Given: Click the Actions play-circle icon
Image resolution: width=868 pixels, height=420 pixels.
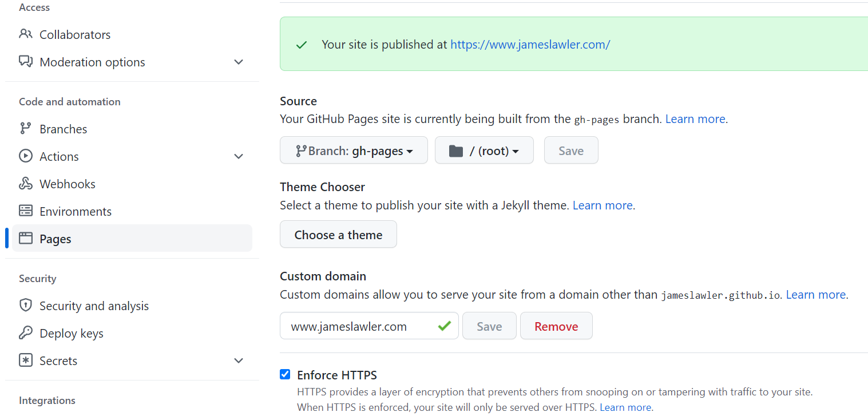Looking at the screenshot, I should tap(26, 156).
